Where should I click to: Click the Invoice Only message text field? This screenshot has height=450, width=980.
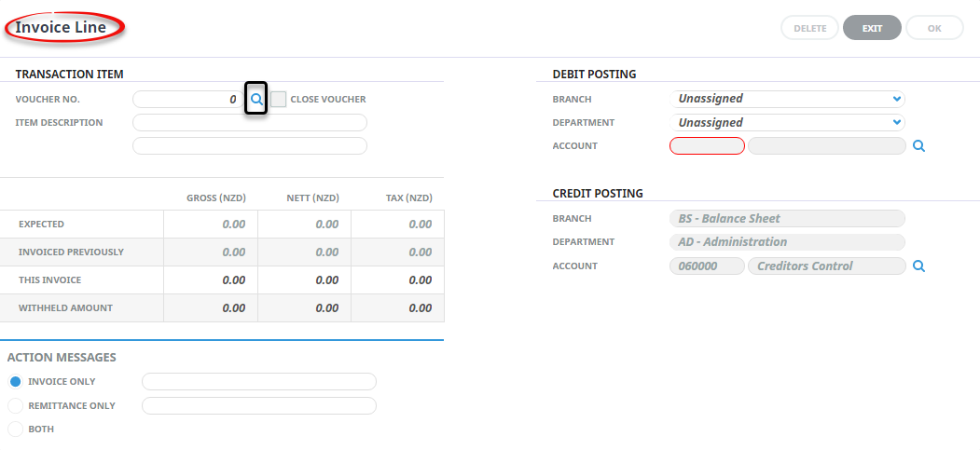(259, 381)
